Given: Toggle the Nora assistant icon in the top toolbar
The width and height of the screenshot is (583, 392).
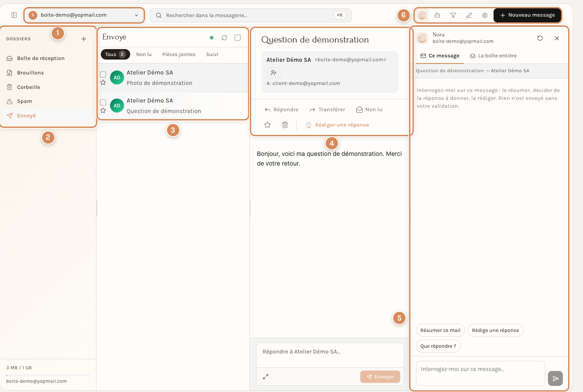Looking at the screenshot, I should click(x=422, y=15).
